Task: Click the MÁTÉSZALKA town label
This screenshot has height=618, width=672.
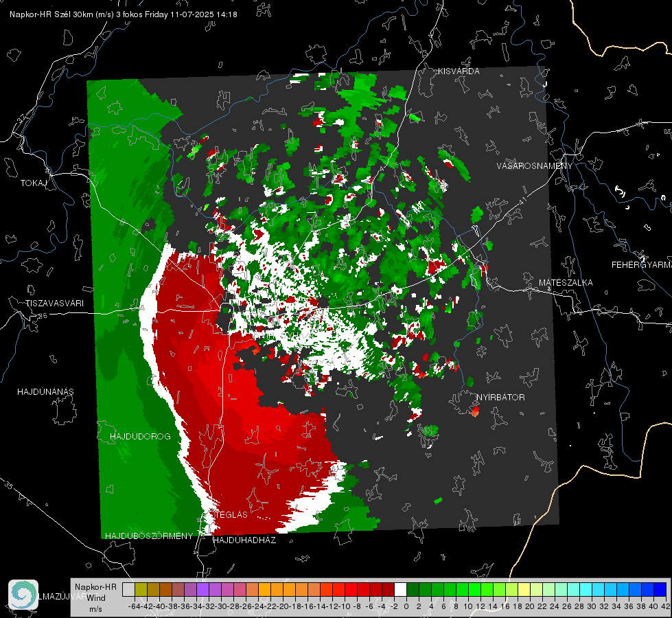Action: [x=566, y=283]
